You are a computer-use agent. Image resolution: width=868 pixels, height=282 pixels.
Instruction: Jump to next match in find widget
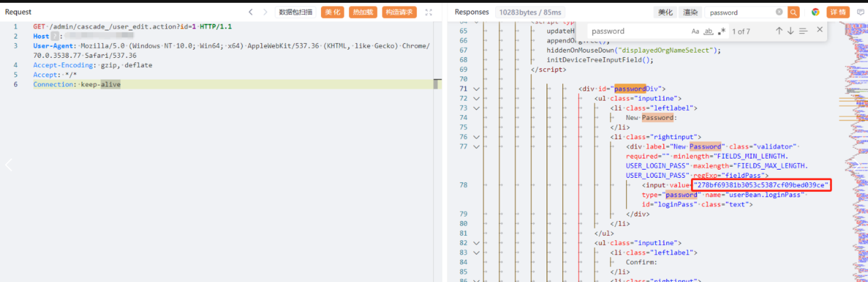pos(790,31)
